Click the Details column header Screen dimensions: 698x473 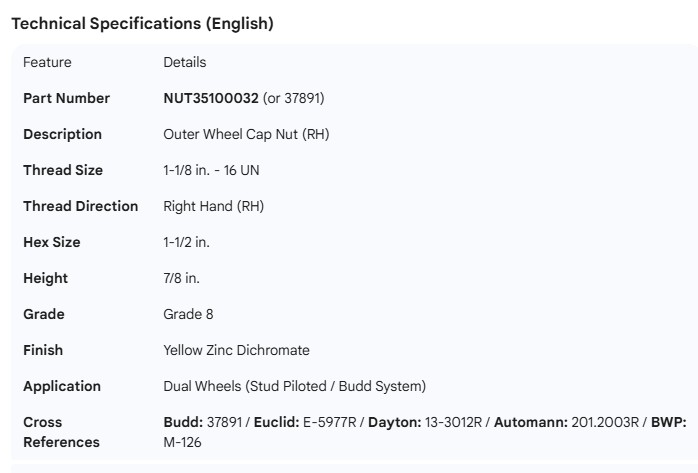click(x=184, y=62)
